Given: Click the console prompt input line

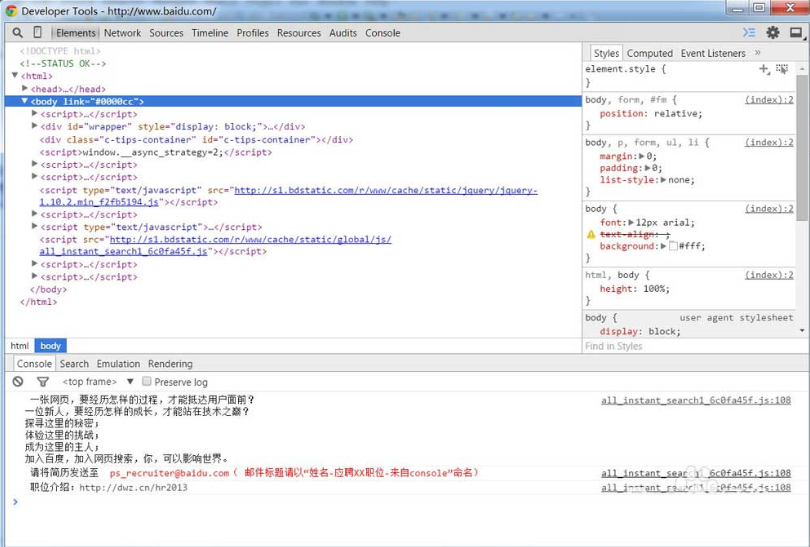Looking at the screenshot, I should point(408,502).
